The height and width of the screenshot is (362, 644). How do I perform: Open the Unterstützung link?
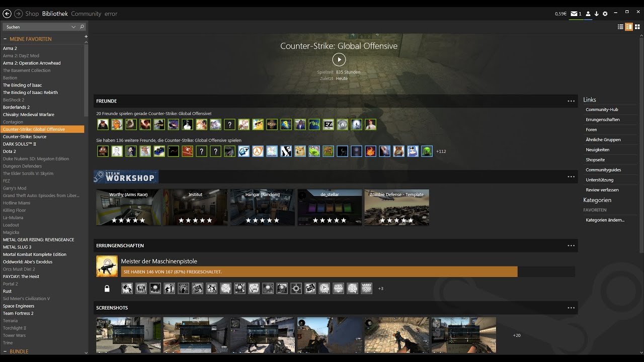click(600, 180)
